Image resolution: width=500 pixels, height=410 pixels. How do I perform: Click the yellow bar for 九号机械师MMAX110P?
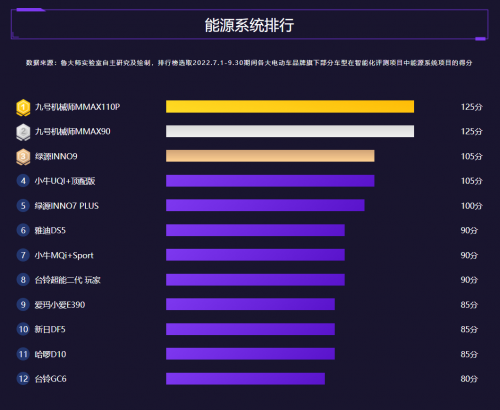pos(290,107)
